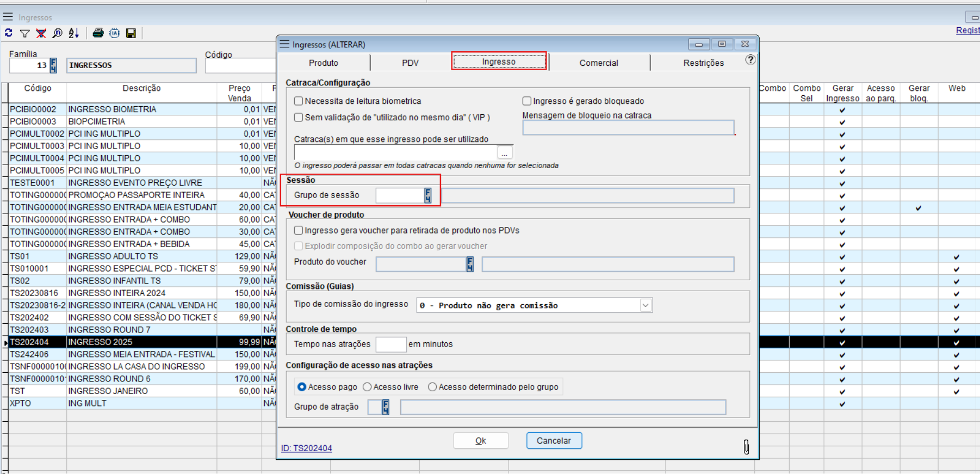Clear filter with the red-crossed funnel icon

click(x=41, y=33)
